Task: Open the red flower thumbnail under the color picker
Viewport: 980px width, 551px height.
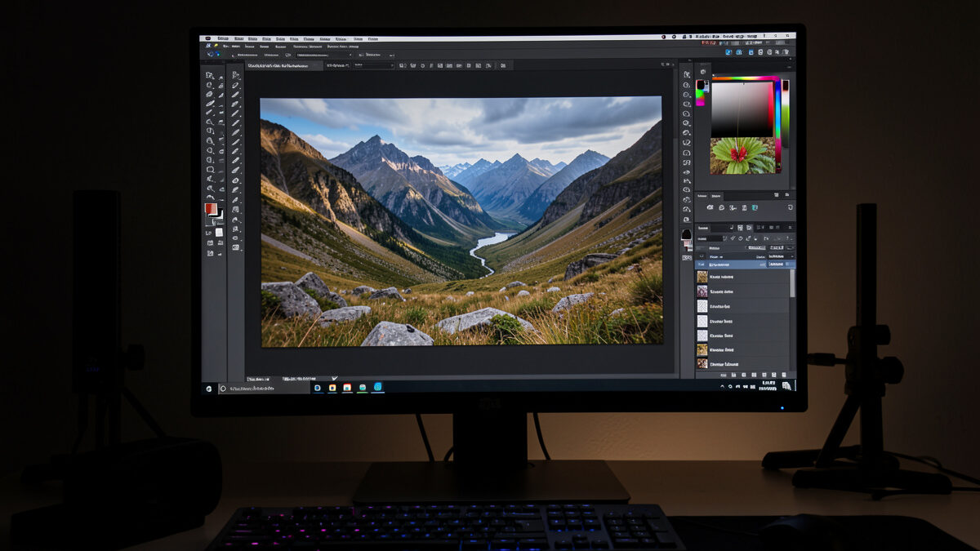Action: tap(743, 155)
